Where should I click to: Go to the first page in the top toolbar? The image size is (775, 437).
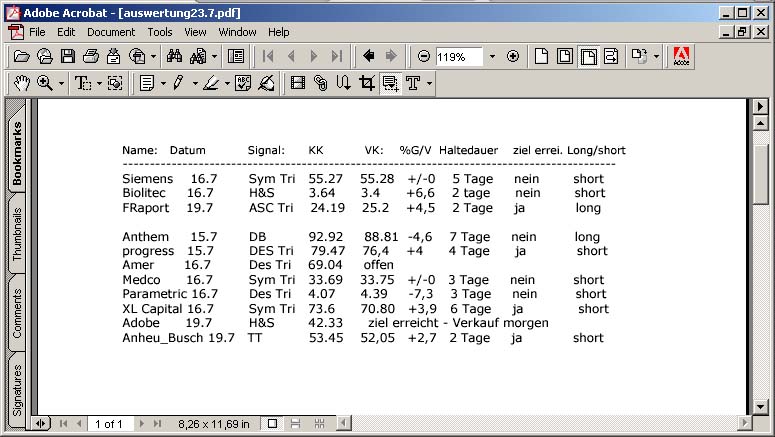tap(268, 56)
